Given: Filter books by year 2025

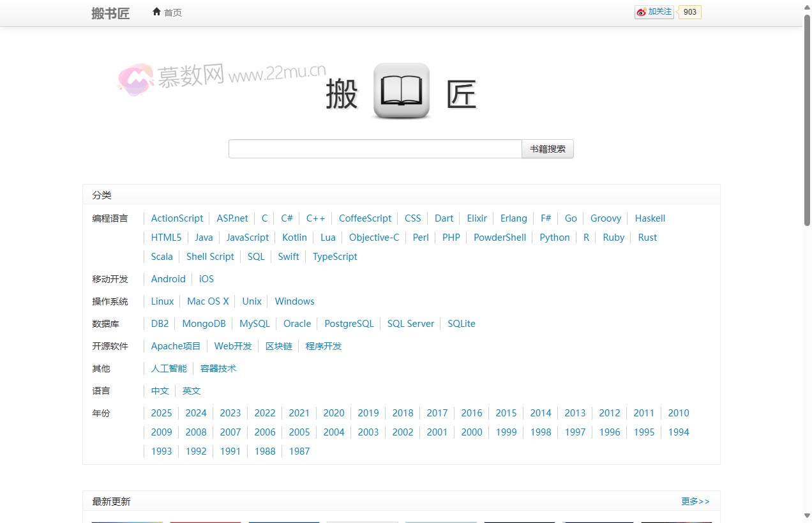Looking at the screenshot, I should coord(162,413).
